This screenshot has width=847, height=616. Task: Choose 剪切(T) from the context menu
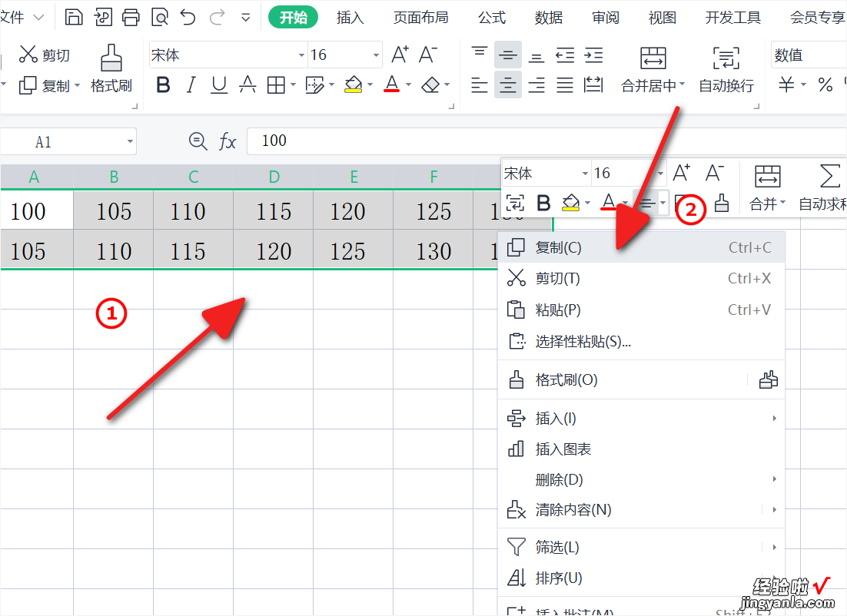[x=641, y=279]
